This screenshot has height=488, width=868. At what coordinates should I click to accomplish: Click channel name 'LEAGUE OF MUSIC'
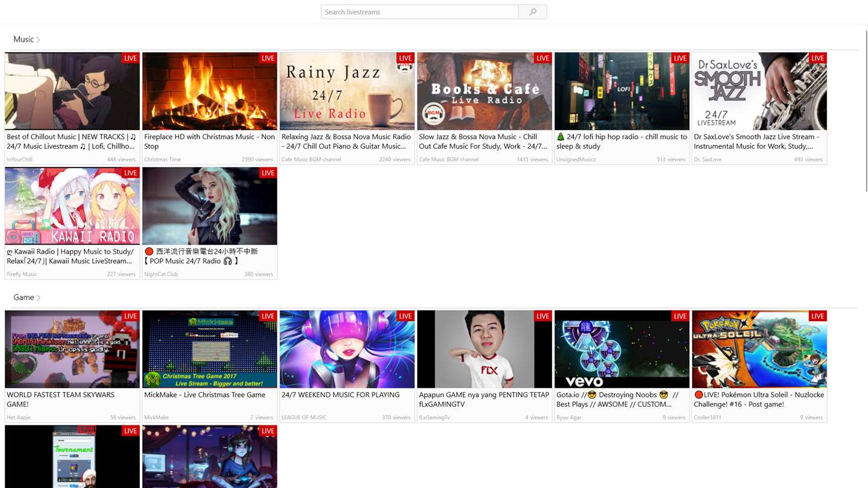click(x=304, y=418)
